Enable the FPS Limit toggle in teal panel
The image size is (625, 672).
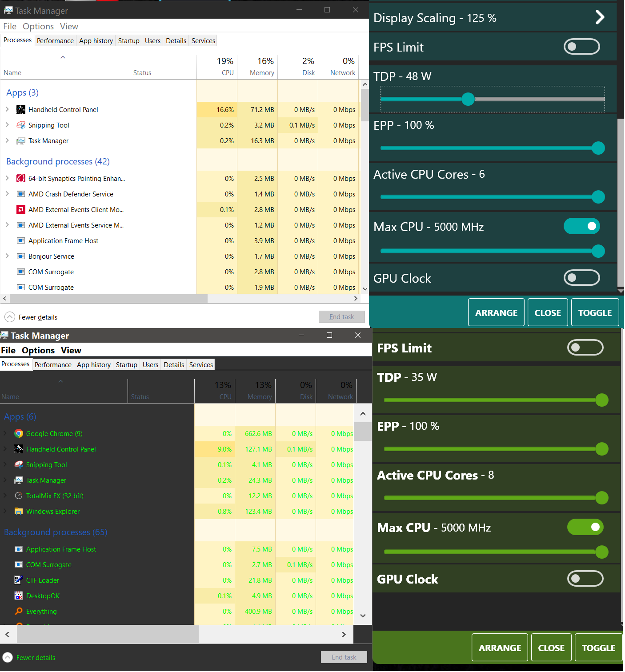pyautogui.click(x=581, y=46)
